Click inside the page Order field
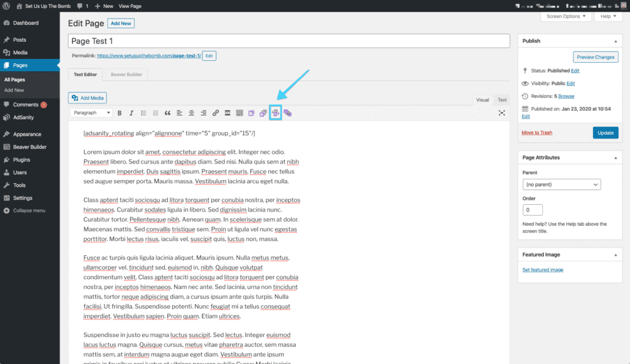This screenshot has width=630, height=364. coord(532,209)
